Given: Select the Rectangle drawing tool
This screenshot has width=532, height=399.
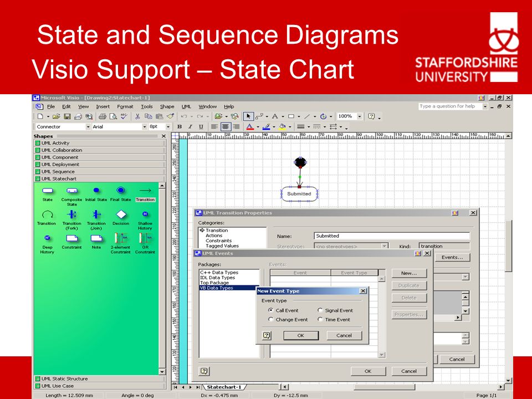Looking at the screenshot, I should pyautogui.click(x=291, y=116).
